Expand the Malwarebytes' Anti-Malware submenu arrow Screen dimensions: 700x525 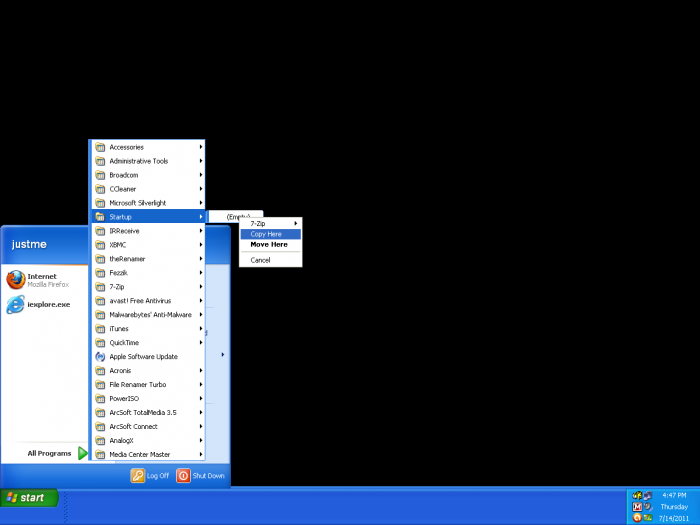pyautogui.click(x=201, y=315)
